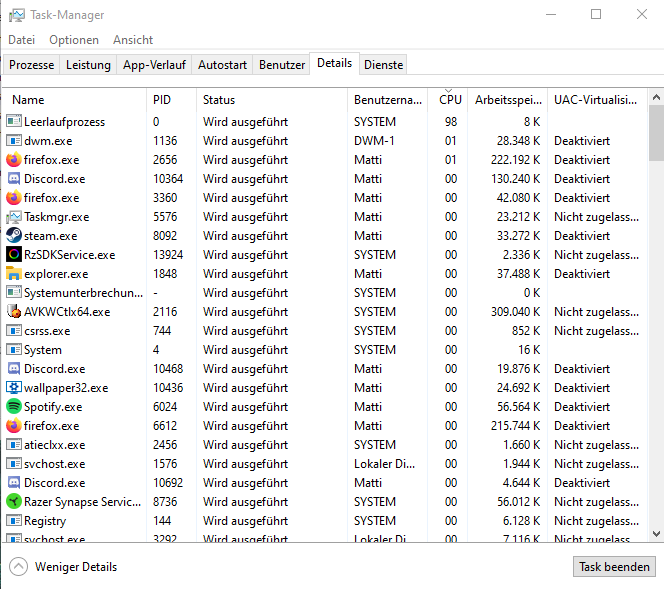
Task: Sort by the Name column header
Action: click(x=75, y=100)
